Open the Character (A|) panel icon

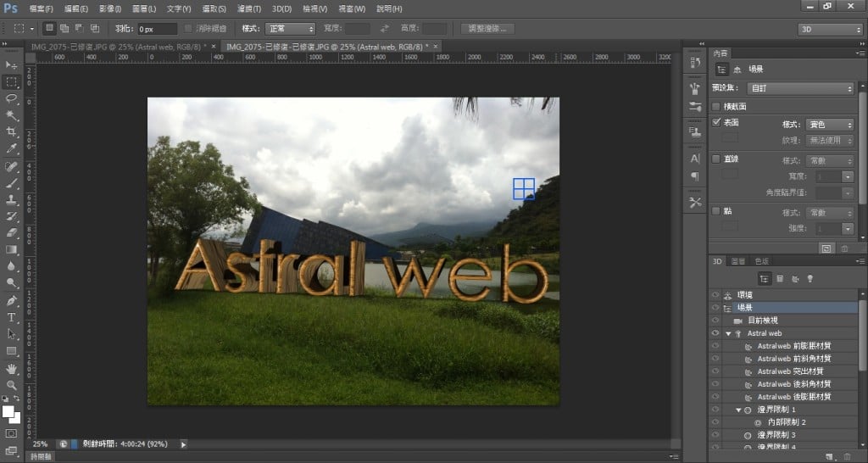pyautogui.click(x=695, y=158)
